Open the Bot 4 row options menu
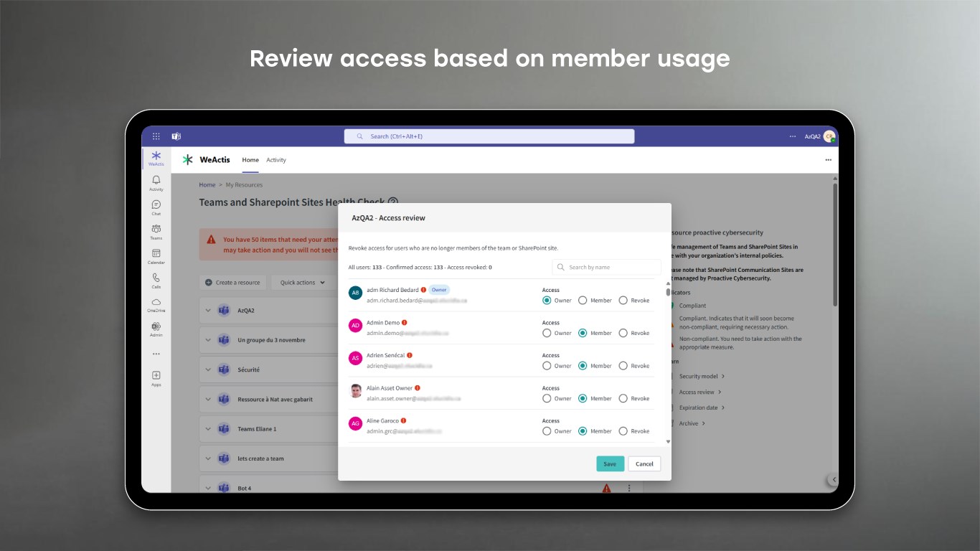Image resolution: width=980 pixels, height=551 pixels. pyautogui.click(x=629, y=488)
